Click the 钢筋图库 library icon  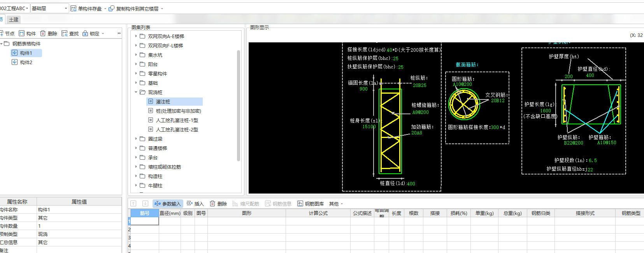coord(300,204)
